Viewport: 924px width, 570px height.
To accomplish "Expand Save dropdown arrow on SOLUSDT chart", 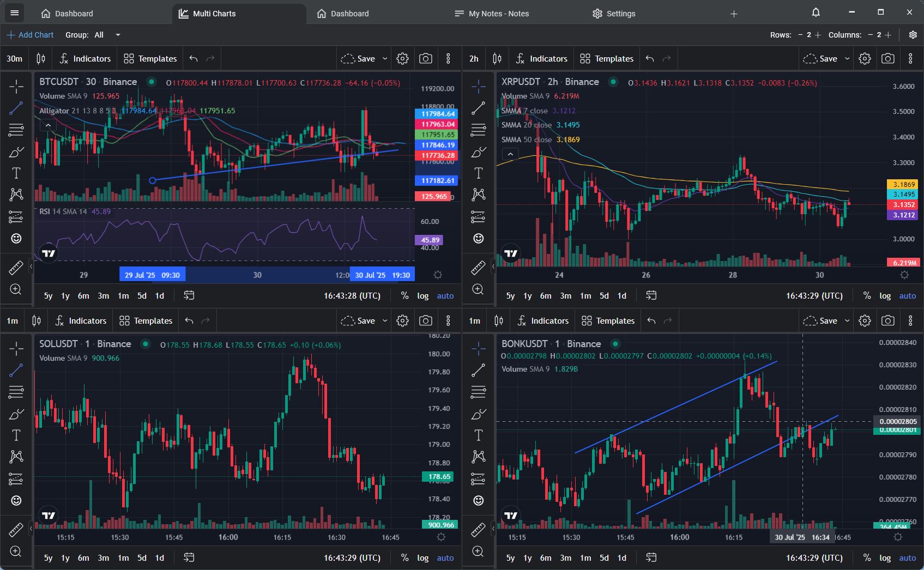I will coord(385,320).
